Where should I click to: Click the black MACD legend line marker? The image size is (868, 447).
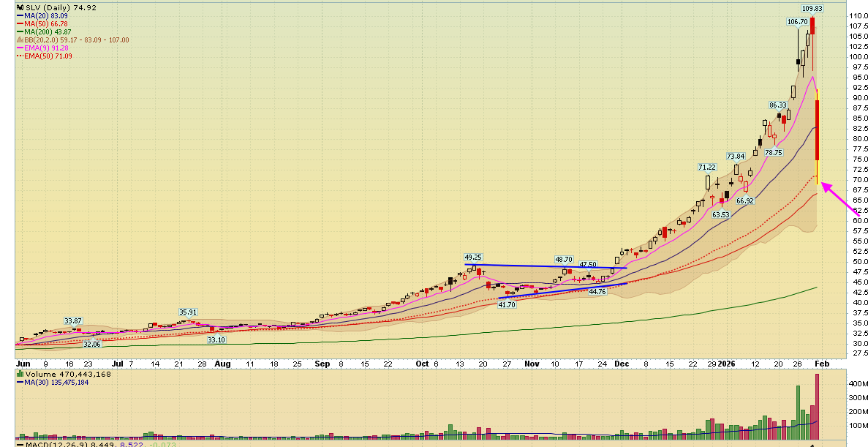point(20,444)
